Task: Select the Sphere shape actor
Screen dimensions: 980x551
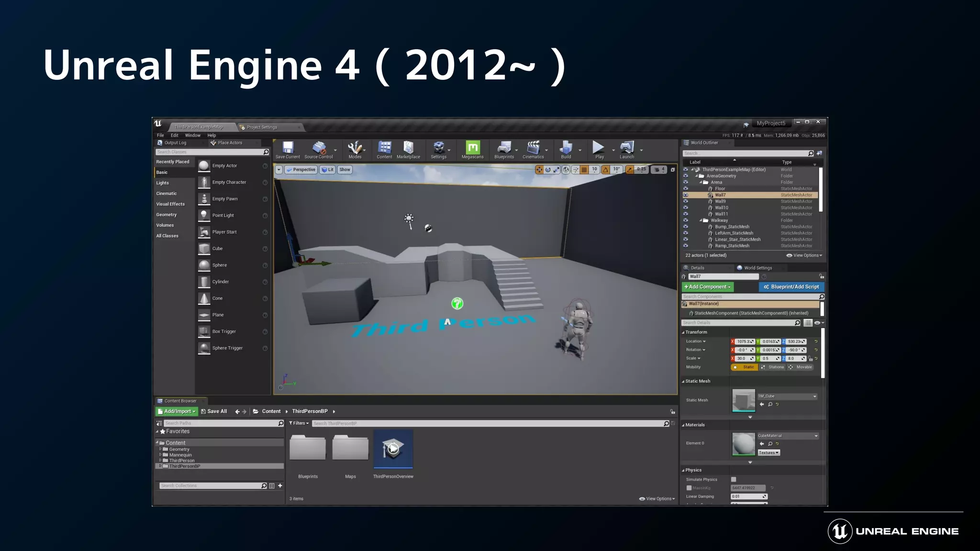Action: pyautogui.click(x=233, y=265)
